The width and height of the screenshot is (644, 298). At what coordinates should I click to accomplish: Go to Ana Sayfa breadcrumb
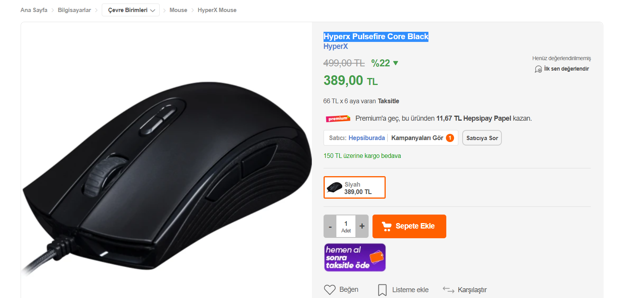[x=34, y=10]
